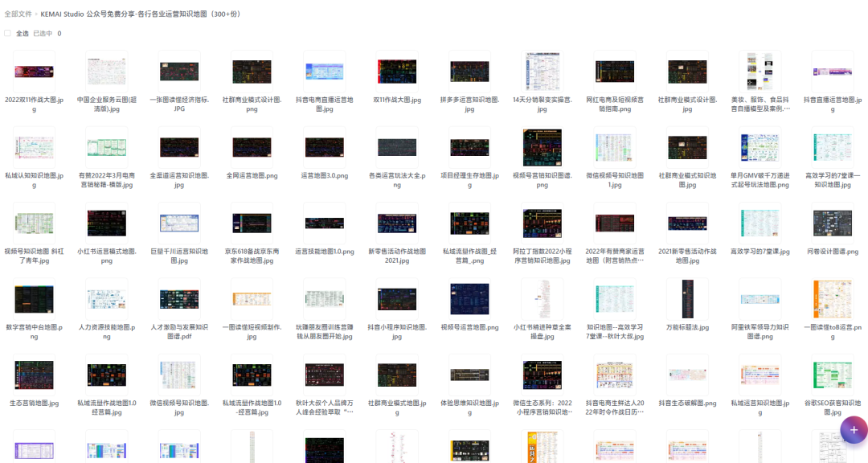Tick the 全选 select-all checkbox
868x463 pixels.
[7, 33]
